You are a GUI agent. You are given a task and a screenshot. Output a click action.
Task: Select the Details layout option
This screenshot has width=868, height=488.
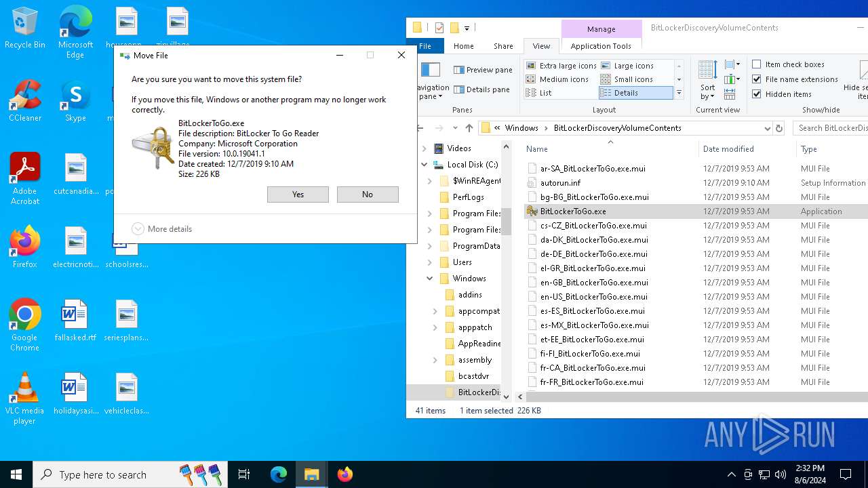pyautogui.click(x=635, y=93)
